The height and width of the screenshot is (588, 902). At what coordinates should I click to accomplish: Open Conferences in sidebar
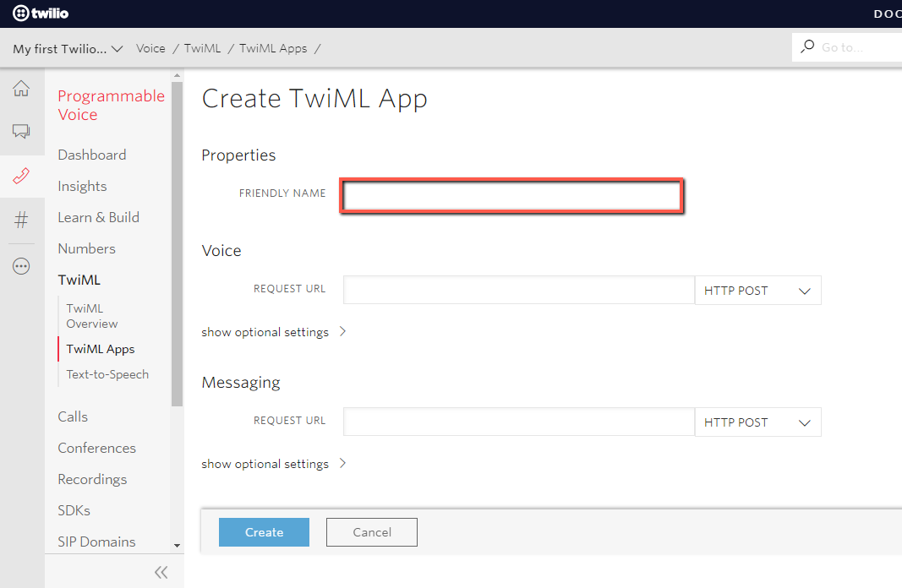click(x=96, y=448)
